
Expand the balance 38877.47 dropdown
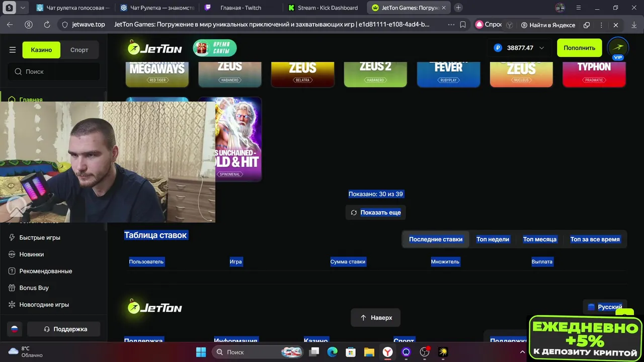pos(541,48)
